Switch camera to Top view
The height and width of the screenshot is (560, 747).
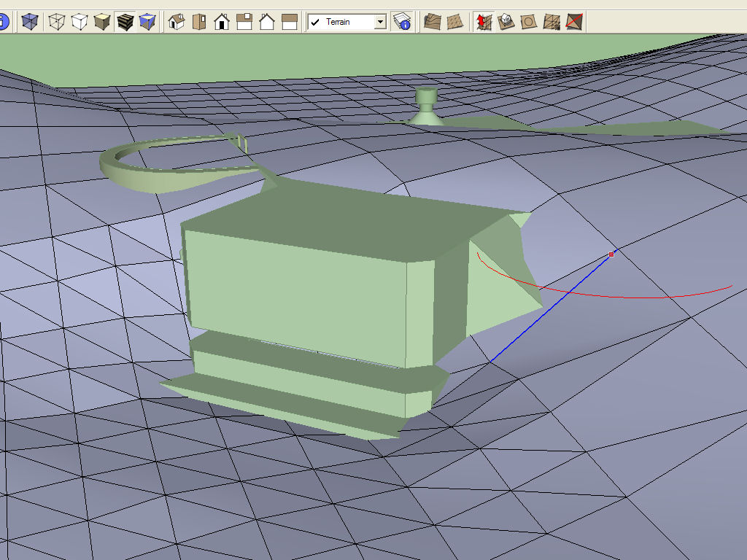click(198, 22)
